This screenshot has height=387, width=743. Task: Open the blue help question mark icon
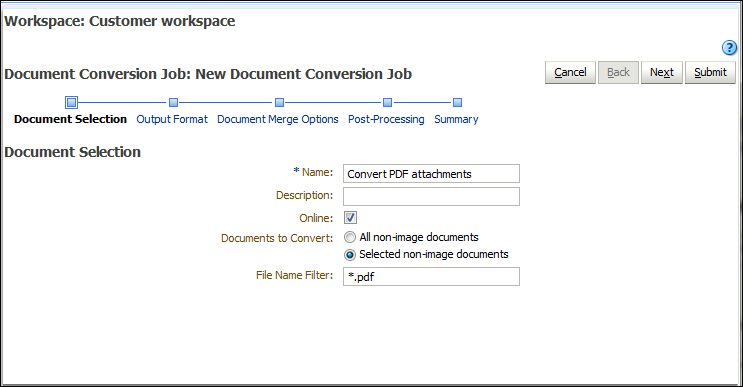[x=729, y=47]
